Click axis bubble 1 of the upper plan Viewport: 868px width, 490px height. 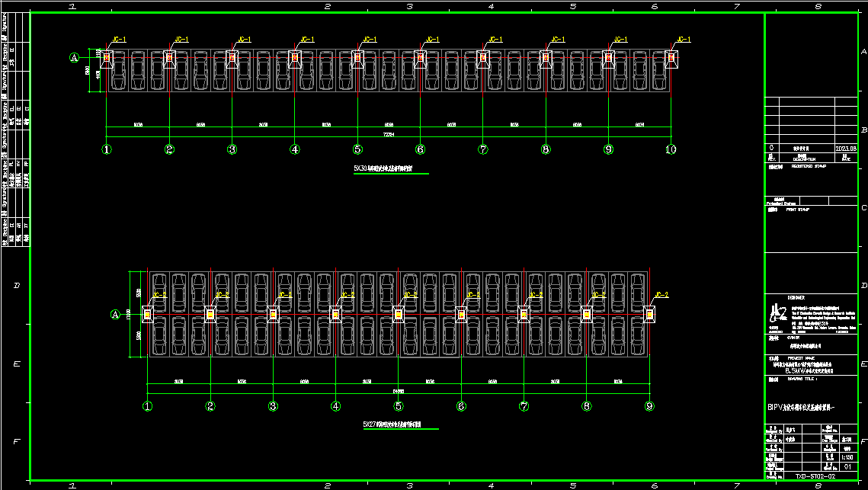(107, 149)
